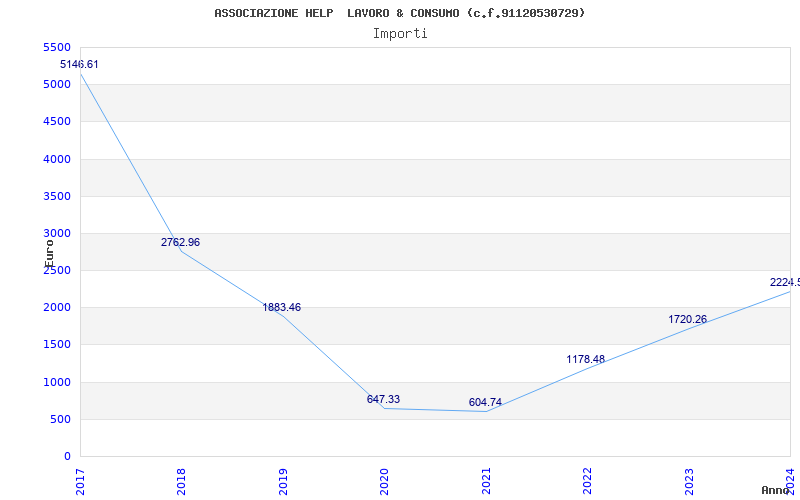Select the 647.33 data label
The height and width of the screenshot is (500, 800).
[x=383, y=399]
